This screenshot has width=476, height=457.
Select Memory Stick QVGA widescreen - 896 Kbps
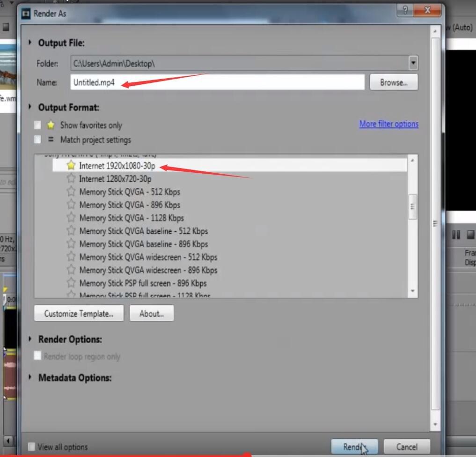click(148, 270)
